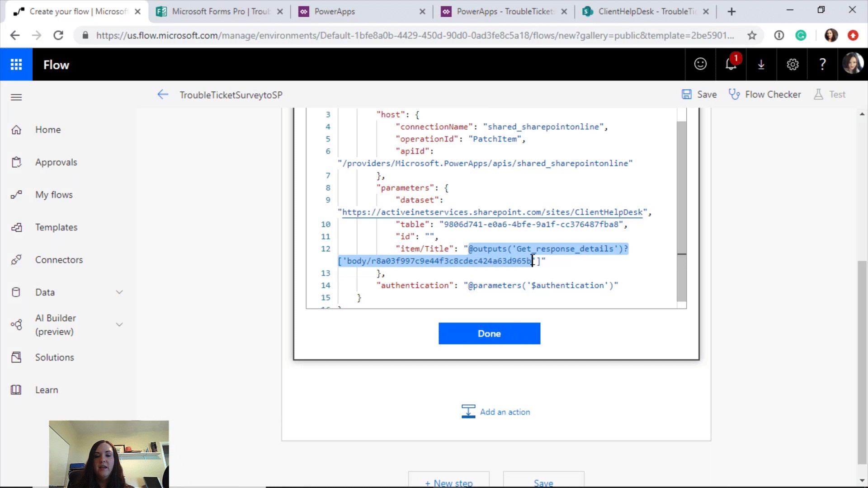Open help question mark icon
This screenshot has width=868, height=488.
(823, 65)
